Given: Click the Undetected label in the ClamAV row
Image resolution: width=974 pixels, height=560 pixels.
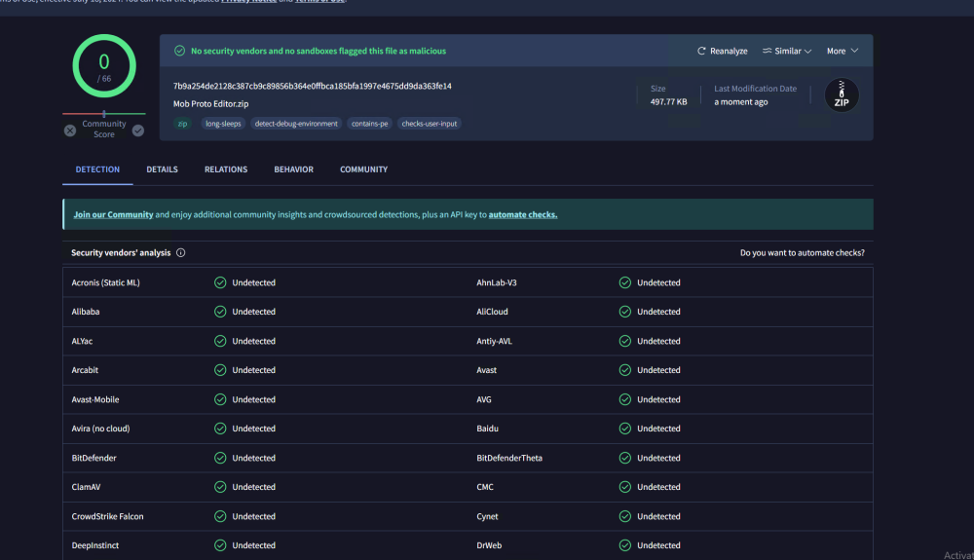Looking at the screenshot, I should click(253, 487).
